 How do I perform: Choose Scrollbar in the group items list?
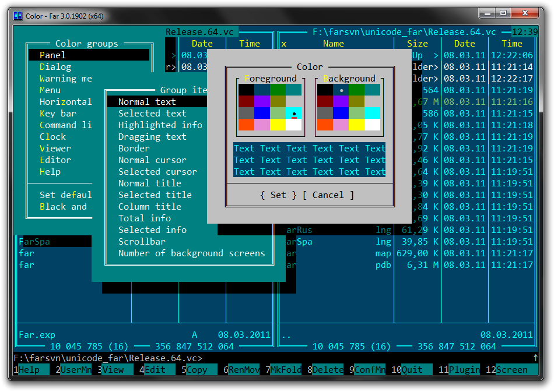[142, 241]
